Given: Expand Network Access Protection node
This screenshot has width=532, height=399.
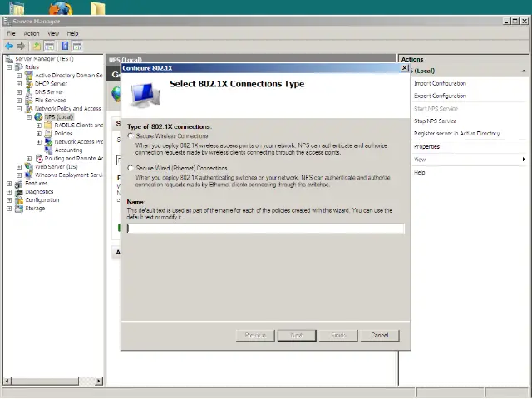Looking at the screenshot, I should 39,142.
